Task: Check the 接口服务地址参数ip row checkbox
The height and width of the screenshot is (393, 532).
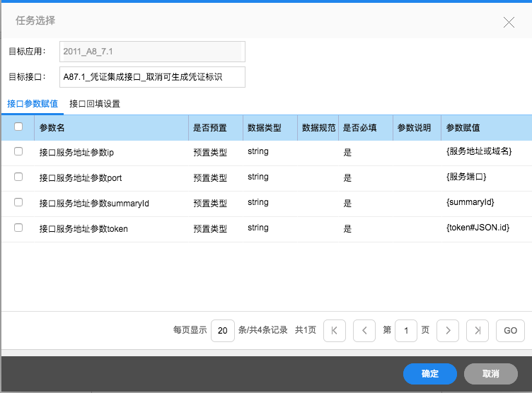Action: click(x=18, y=151)
